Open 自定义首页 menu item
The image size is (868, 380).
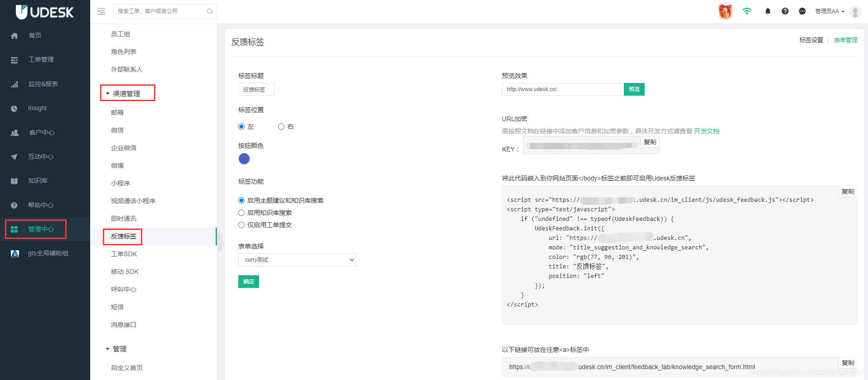click(x=127, y=368)
